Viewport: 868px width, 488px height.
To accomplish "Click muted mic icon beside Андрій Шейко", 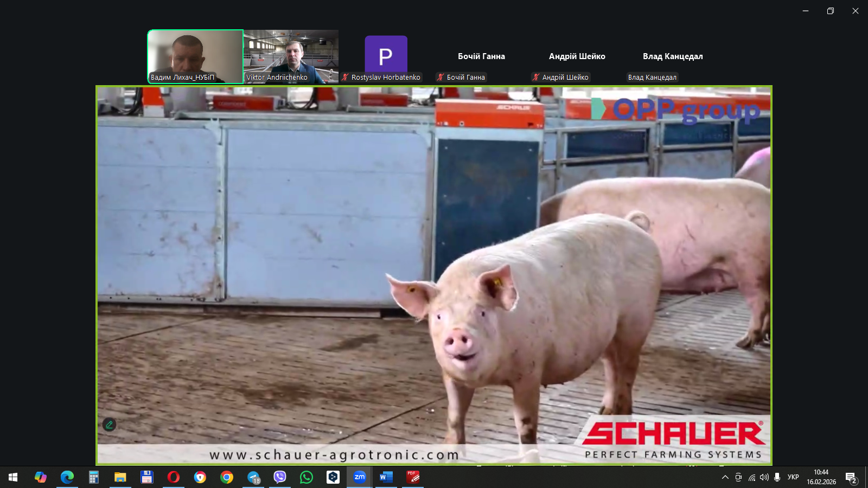I will click(536, 78).
